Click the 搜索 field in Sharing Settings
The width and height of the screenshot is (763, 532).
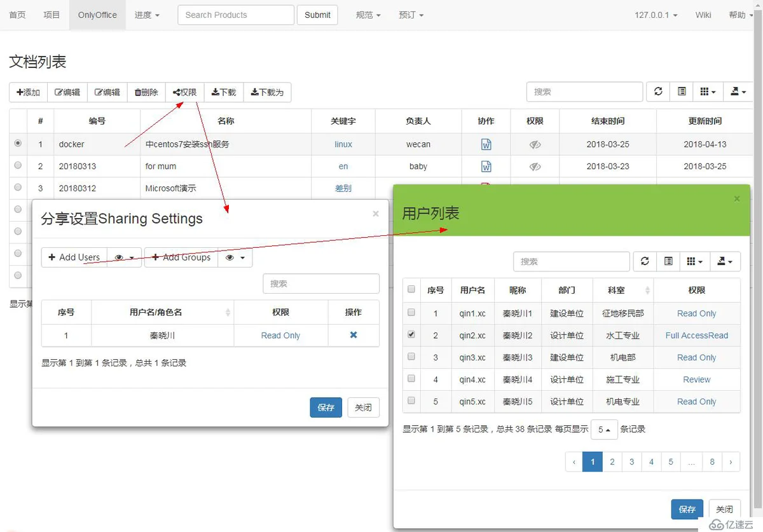[x=321, y=283]
